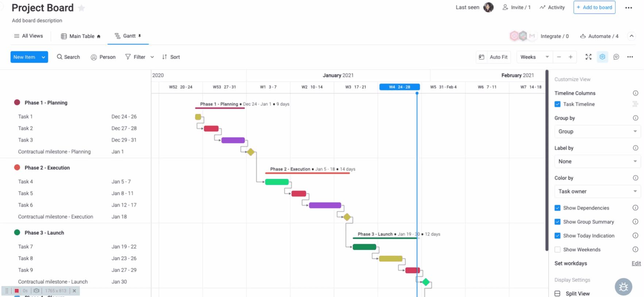Expand the Filter dropdown chevron
Screen dimensions: 644x297
click(152, 57)
